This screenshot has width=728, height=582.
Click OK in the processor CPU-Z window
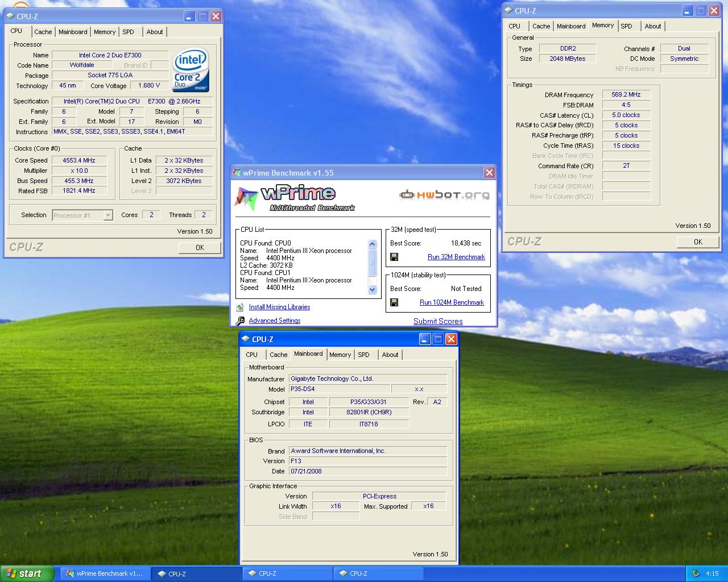[x=200, y=248]
